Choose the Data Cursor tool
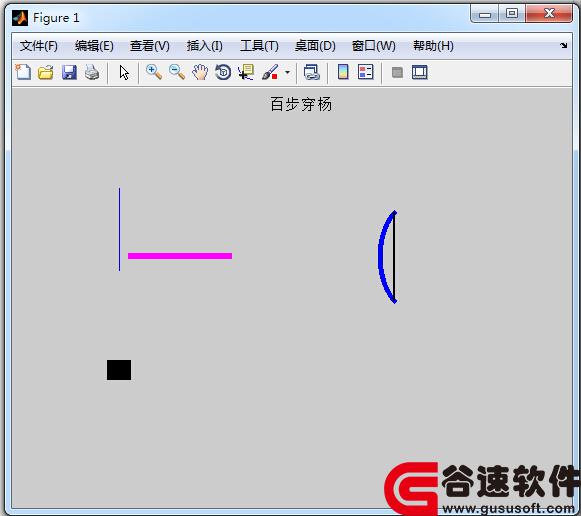 coord(246,72)
